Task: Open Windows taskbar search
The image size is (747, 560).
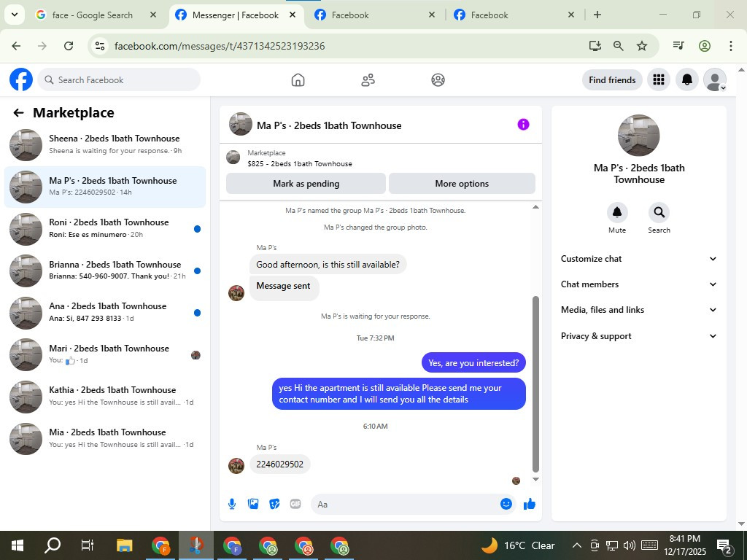Action: 53,545
